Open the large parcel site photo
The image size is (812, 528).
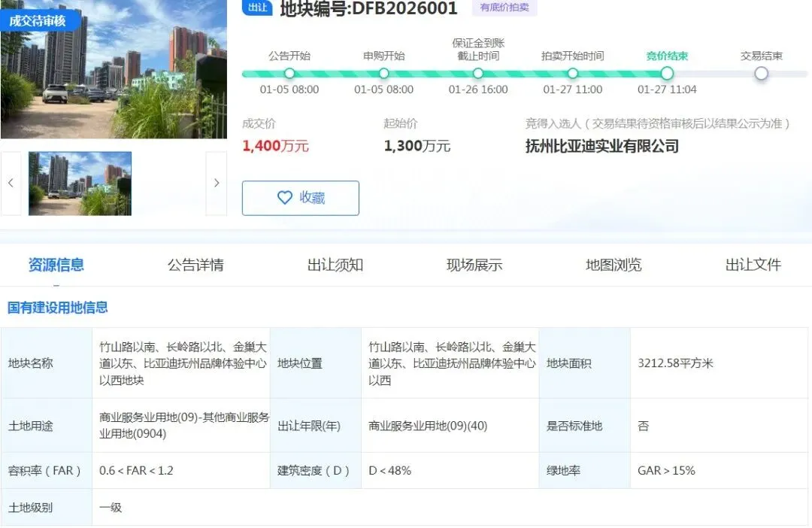click(x=114, y=69)
